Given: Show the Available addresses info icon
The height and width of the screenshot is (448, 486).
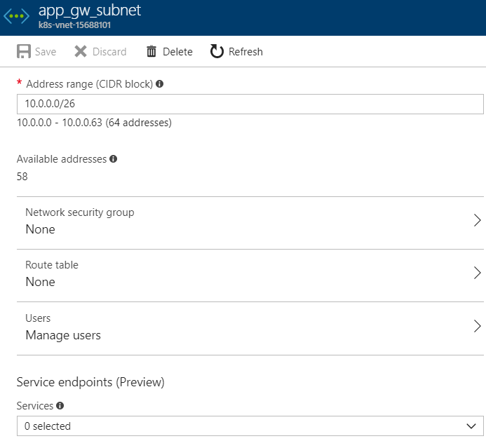Looking at the screenshot, I should click(x=114, y=159).
